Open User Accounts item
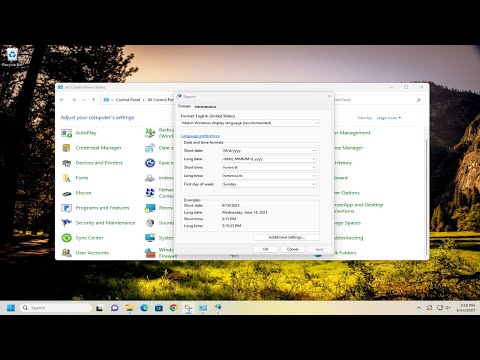 (92, 253)
